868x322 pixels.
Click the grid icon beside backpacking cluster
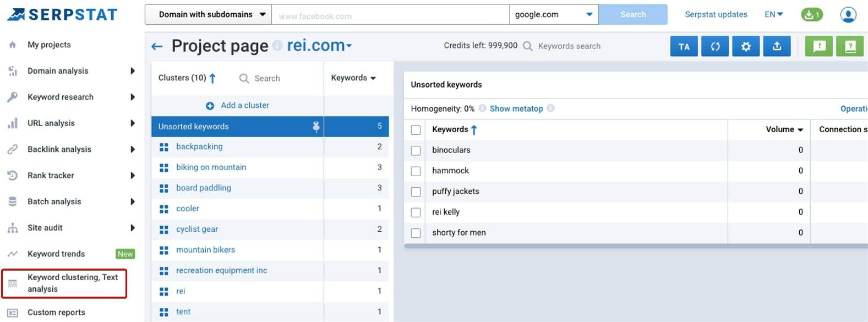pyautogui.click(x=163, y=147)
